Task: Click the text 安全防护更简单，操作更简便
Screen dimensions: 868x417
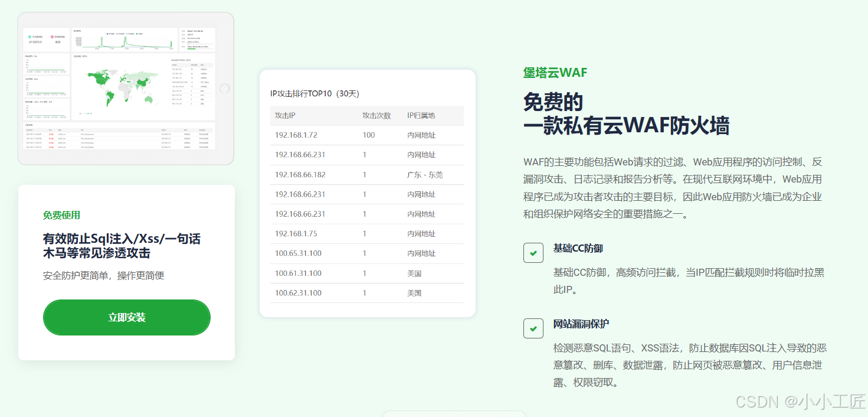Action: coord(103,276)
